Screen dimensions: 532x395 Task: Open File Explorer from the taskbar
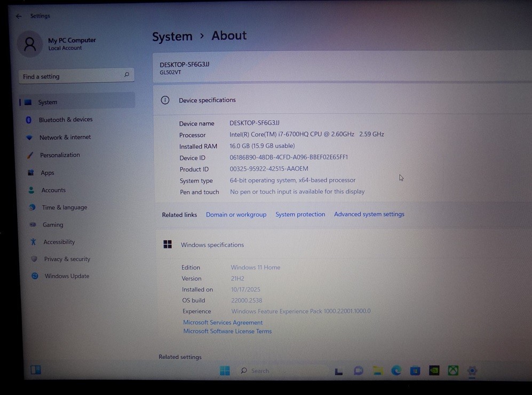coord(378,371)
